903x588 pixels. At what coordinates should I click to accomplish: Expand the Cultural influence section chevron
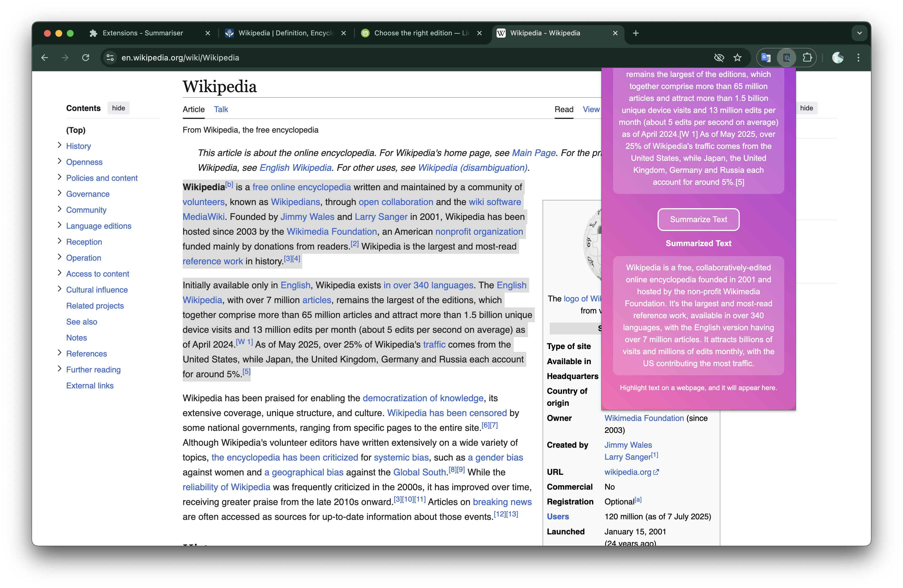coord(60,289)
